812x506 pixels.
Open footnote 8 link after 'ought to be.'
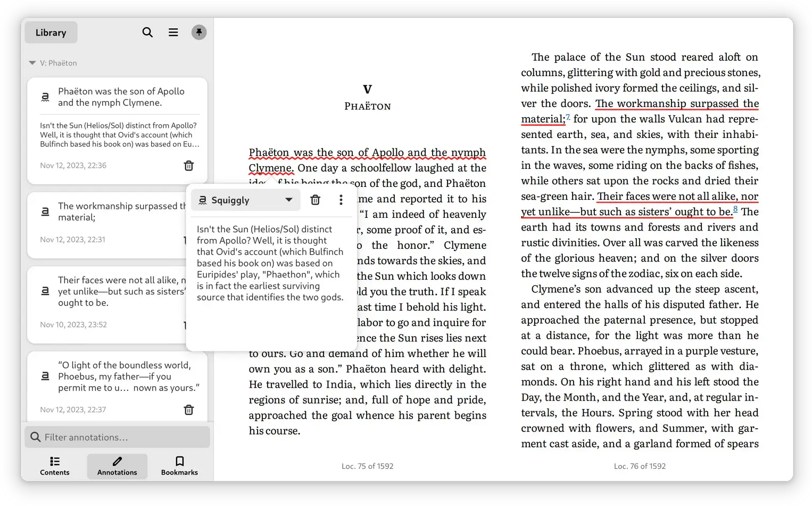coord(735,209)
